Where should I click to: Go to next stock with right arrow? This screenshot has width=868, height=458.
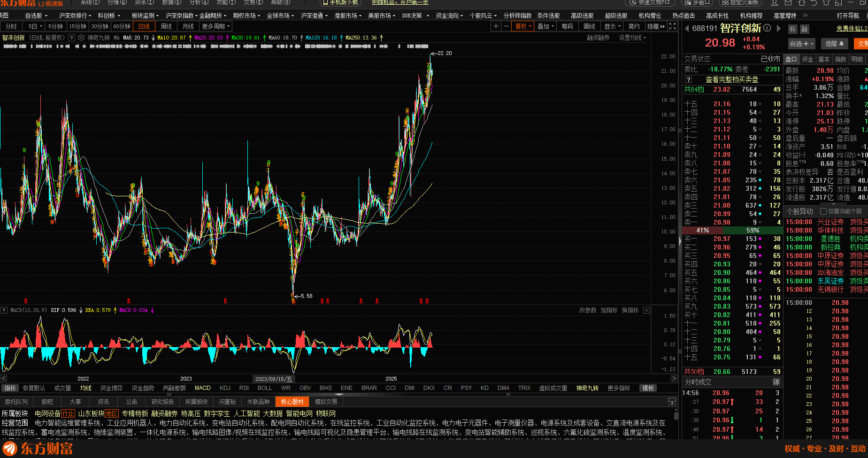[x=778, y=28]
